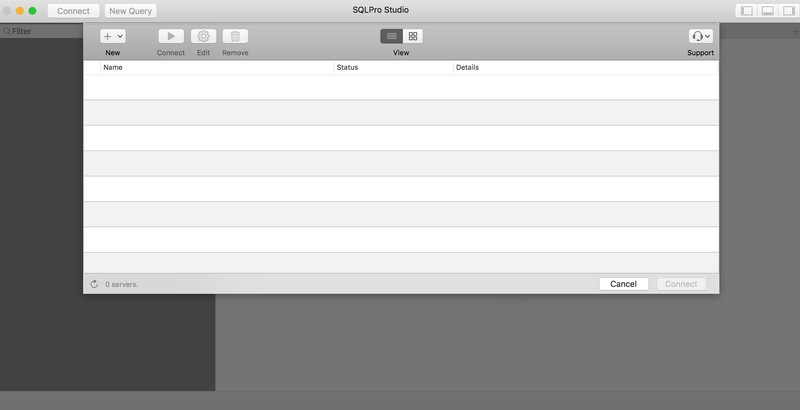This screenshot has width=800, height=410.
Task: Open the New server plus dropdown
Action: [x=113, y=36]
